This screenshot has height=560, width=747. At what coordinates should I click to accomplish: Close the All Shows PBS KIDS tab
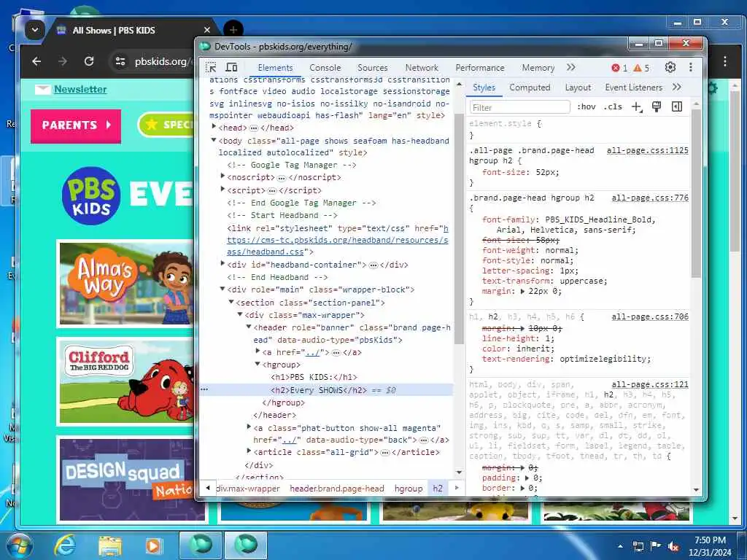click(207, 30)
